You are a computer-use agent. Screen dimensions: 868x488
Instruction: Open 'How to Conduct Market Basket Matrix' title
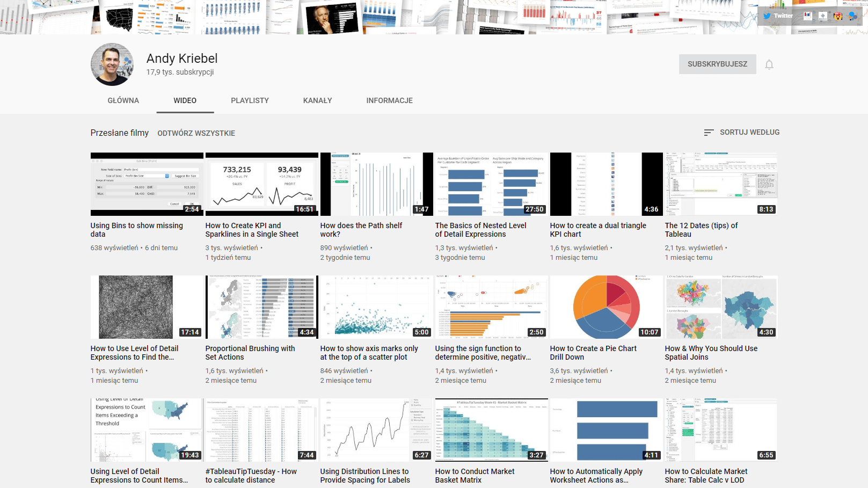(x=475, y=476)
